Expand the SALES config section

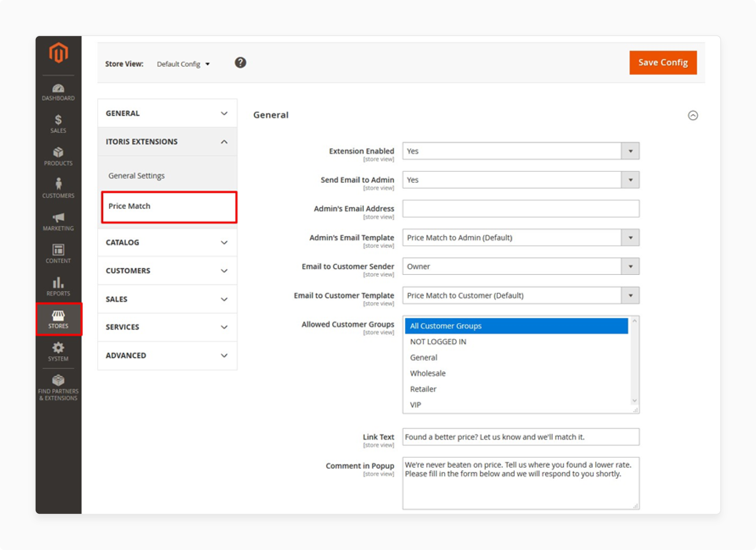(167, 299)
